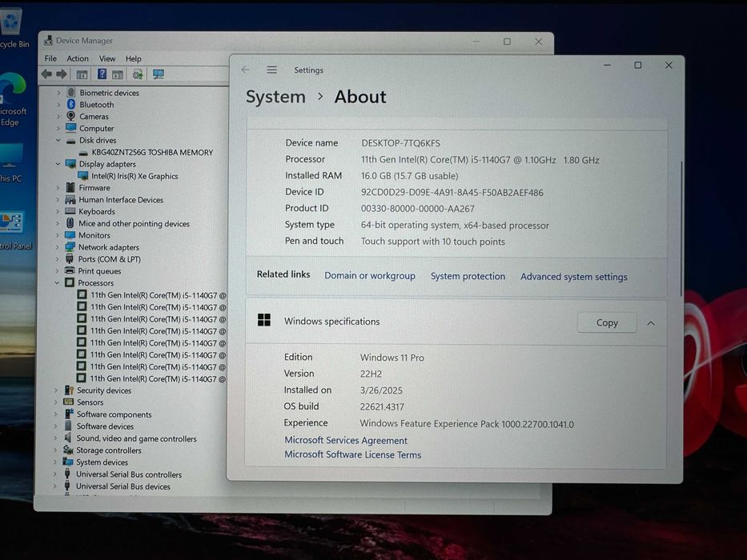Collapse Processors node
This screenshot has height=560, width=747.
click(x=57, y=283)
